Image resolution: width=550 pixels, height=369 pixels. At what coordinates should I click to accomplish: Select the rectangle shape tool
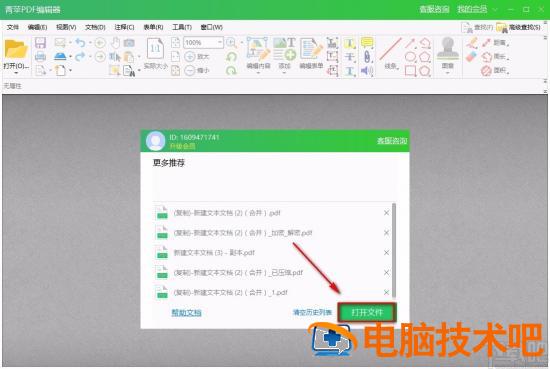(x=410, y=71)
